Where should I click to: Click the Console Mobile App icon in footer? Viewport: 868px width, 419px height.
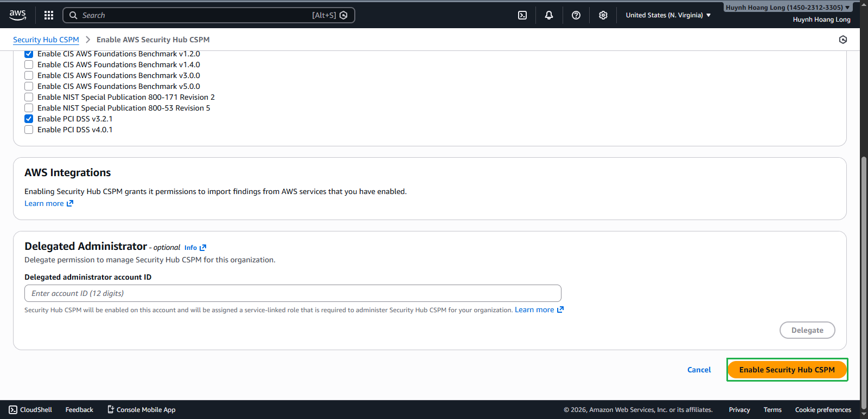111,410
